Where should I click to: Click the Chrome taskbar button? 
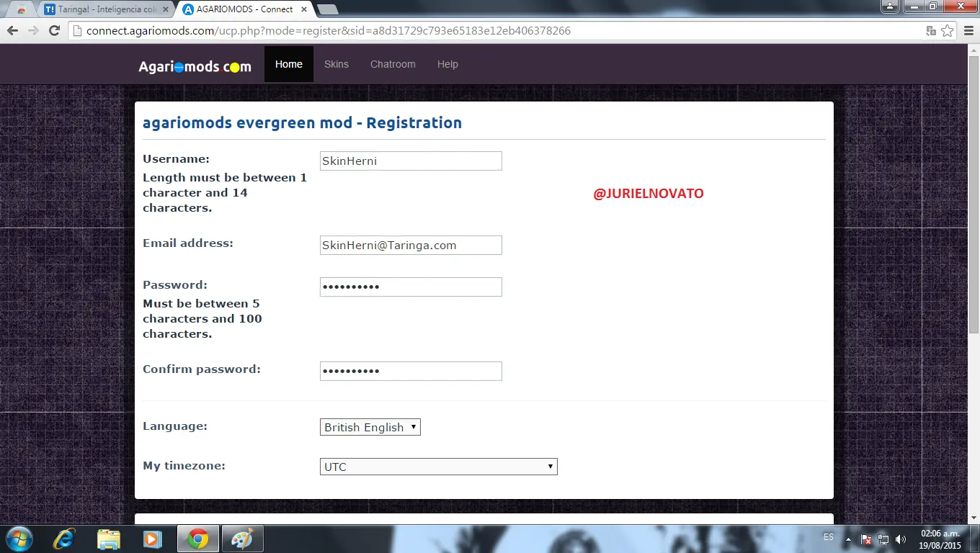point(197,539)
